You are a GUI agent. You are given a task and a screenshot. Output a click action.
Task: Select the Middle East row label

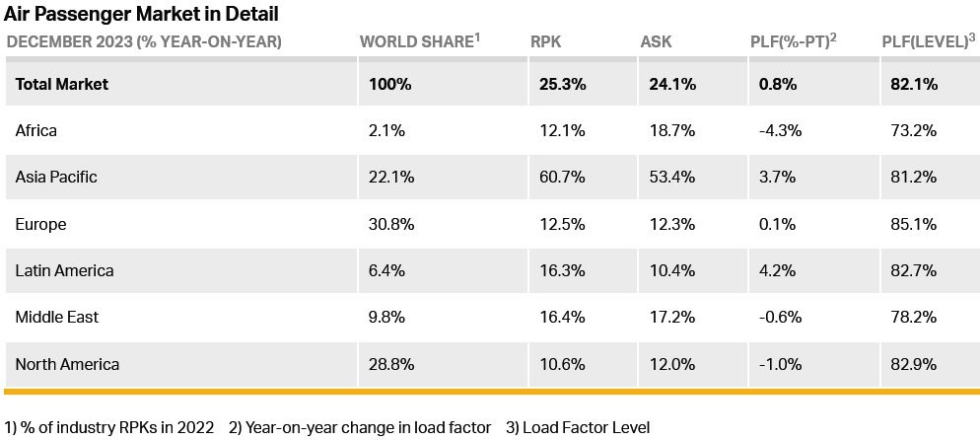click(57, 317)
